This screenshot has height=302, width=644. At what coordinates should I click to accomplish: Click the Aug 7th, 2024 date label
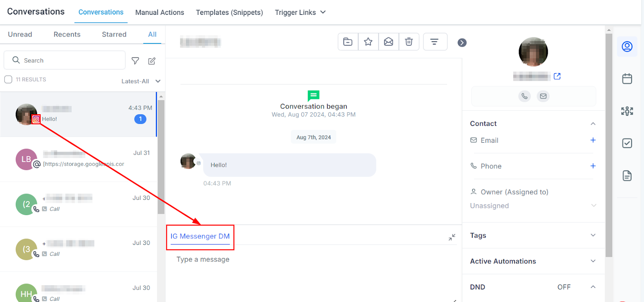[314, 137]
